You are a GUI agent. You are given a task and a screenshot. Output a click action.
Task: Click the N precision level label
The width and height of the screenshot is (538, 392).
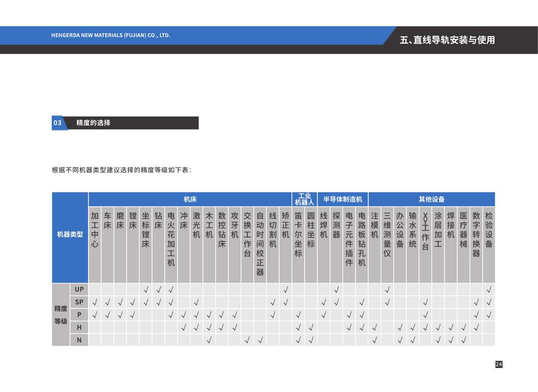click(79, 340)
